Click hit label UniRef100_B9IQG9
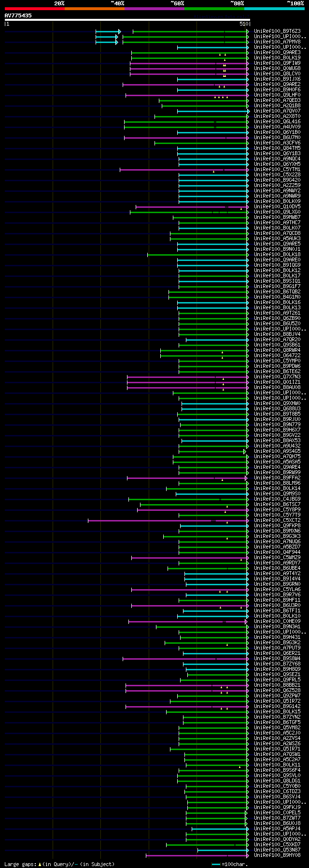Viewport: 309px width, 868px height. (277, 265)
